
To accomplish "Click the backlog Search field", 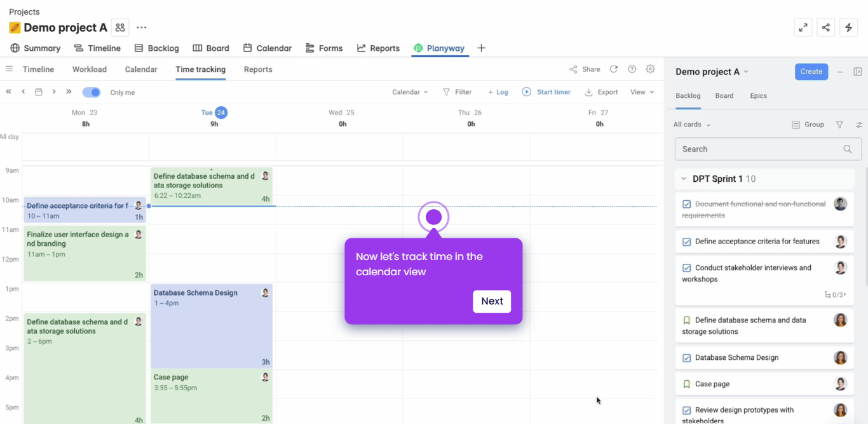I will tap(768, 149).
